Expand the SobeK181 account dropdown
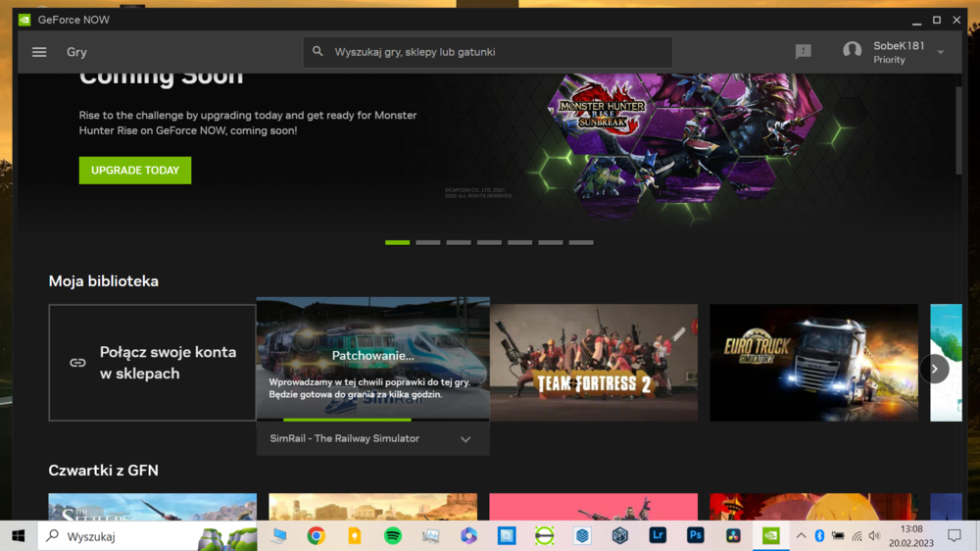The height and width of the screenshot is (551, 980). coord(941,52)
